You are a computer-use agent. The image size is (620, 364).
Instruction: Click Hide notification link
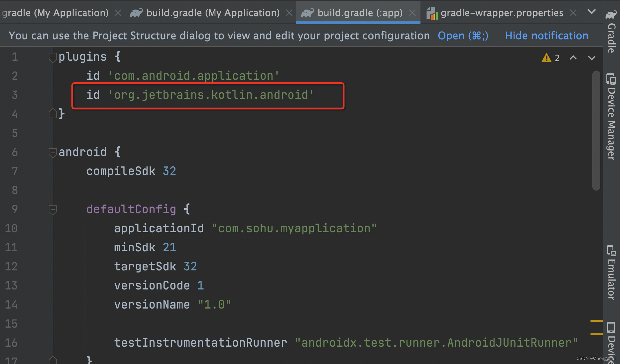click(x=547, y=36)
